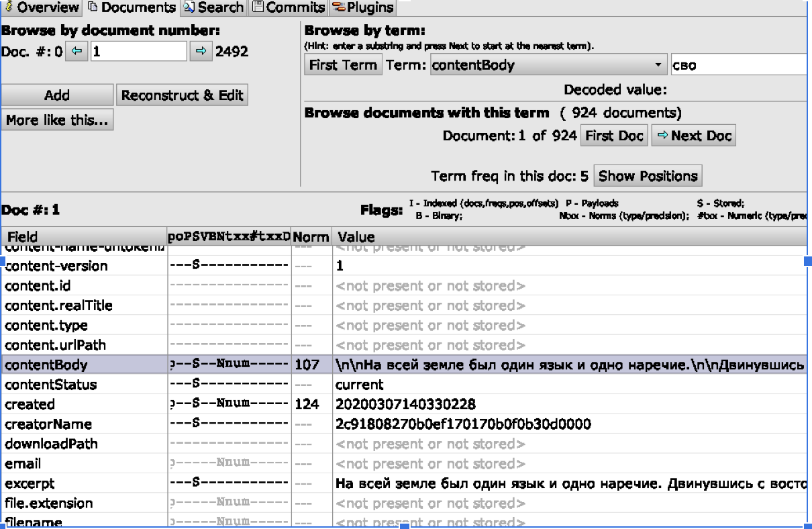Open the Plugins tab
This screenshot has height=529, width=812.
pyautogui.click(x=362, y=8)
